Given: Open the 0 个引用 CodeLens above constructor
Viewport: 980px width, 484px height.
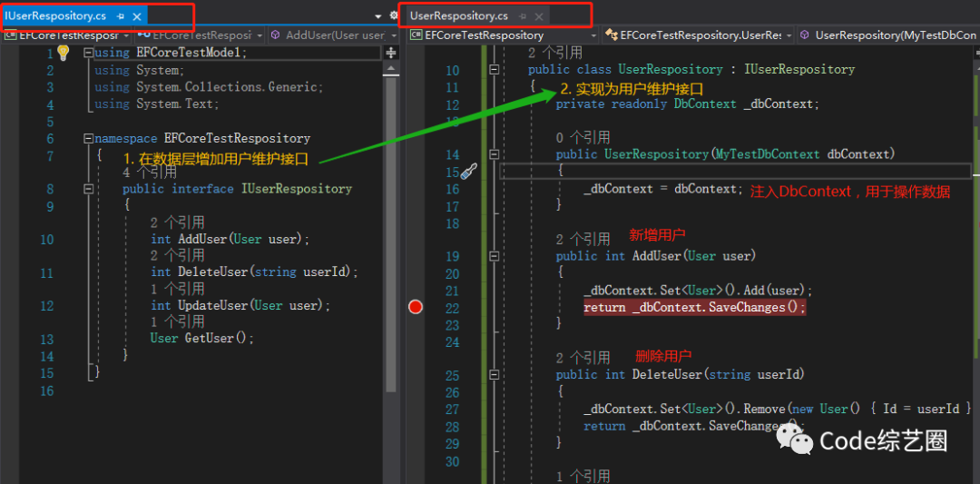Looking at the screenshot, I should [x=583, y=137].
